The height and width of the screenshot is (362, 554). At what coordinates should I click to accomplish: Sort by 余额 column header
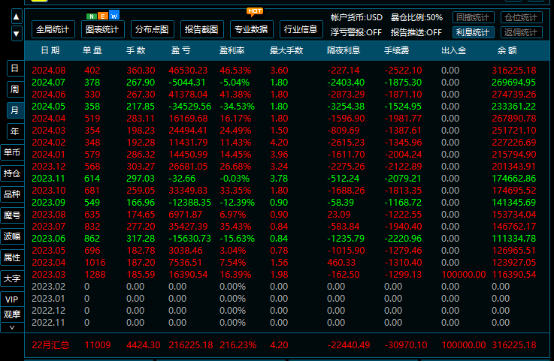[507, 51]
